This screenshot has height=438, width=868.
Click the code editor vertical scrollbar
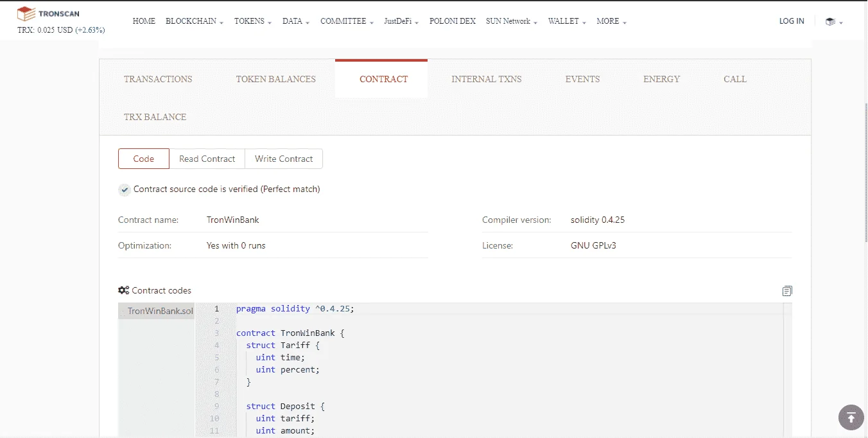(787, 371)
